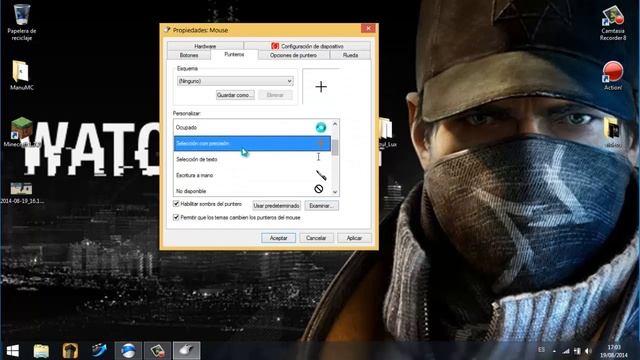Open the ManuMC folder on the desktop

coord(22,75)
